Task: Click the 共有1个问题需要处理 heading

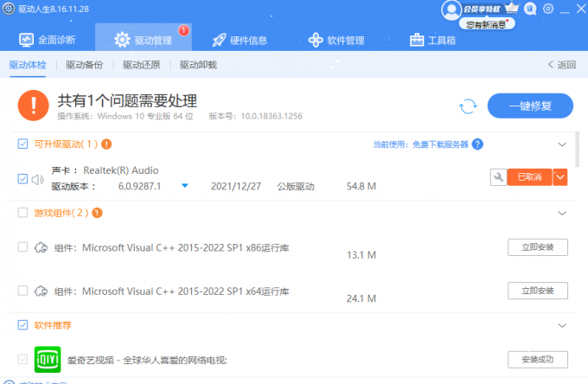Action: coord(127,100)
